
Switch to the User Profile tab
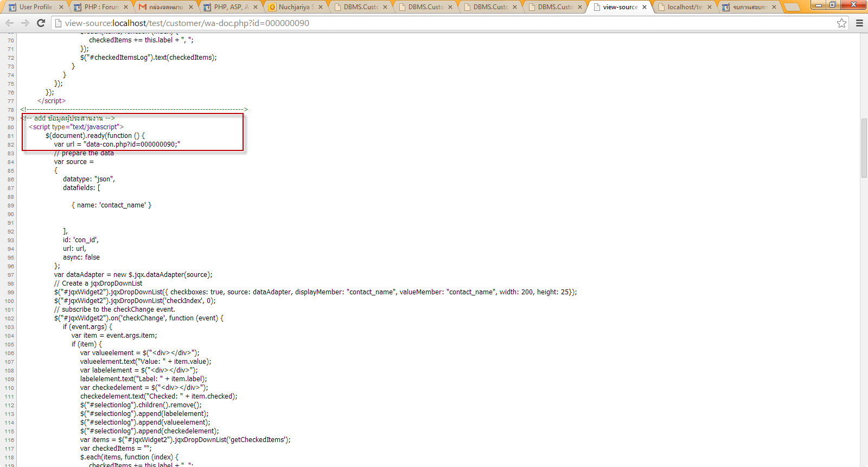[x=36, y=7]
